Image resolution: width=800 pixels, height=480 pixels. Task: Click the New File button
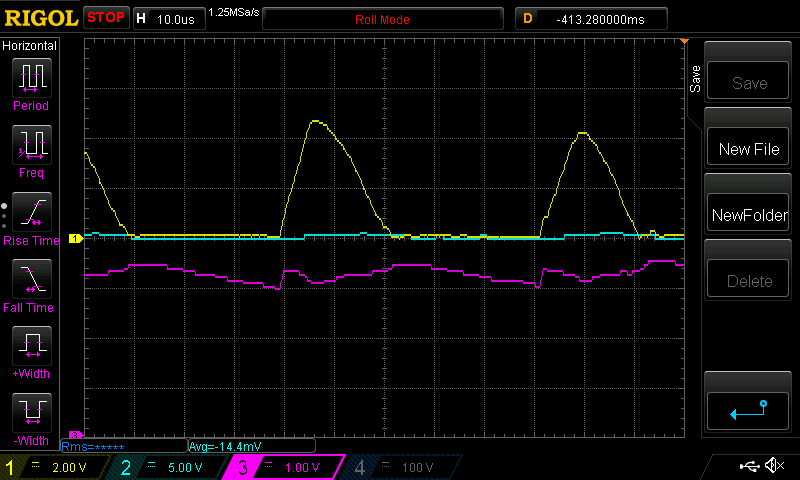coord(749,149)
